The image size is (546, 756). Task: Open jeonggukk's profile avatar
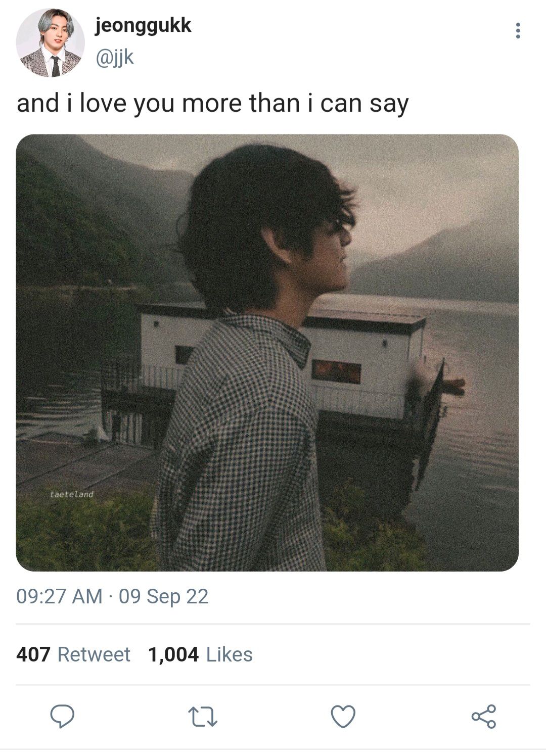tap(51, 42)
